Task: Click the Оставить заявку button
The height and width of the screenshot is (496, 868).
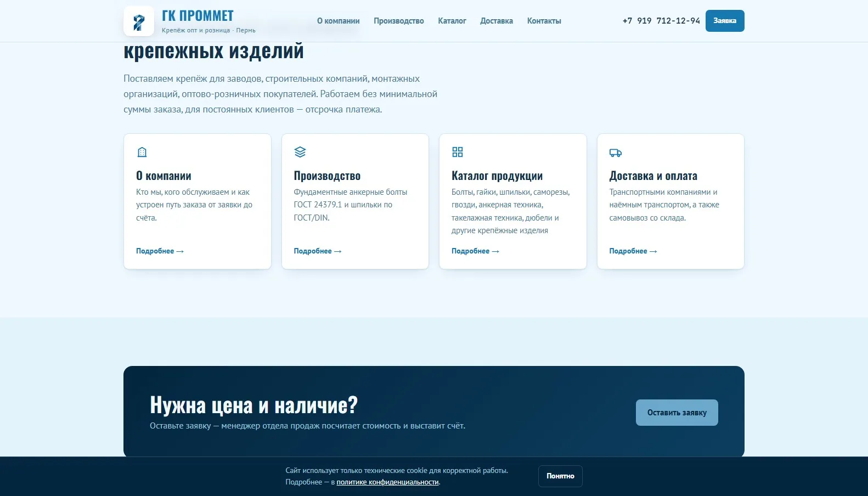Action: 677,413
